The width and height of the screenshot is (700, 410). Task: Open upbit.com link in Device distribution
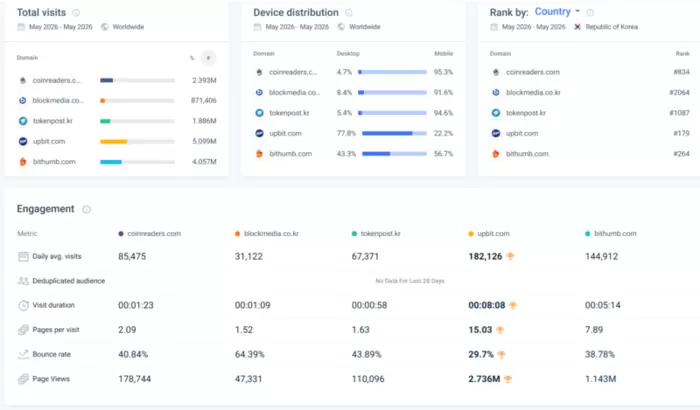click(285, 133)
